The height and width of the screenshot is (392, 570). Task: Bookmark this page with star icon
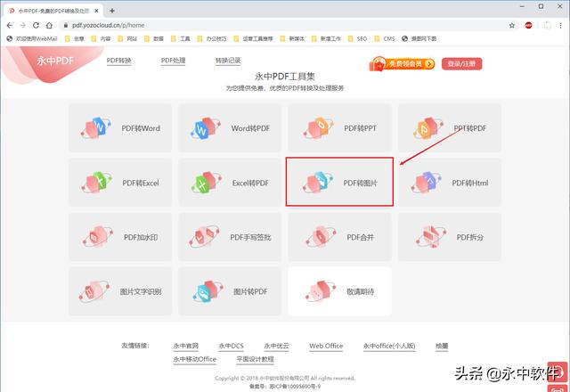coord(512,25)
